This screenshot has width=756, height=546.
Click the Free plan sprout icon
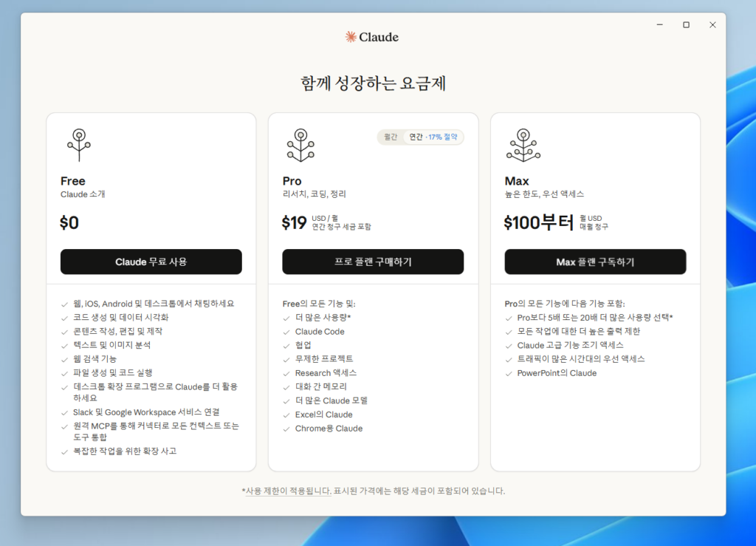point(78,145)
